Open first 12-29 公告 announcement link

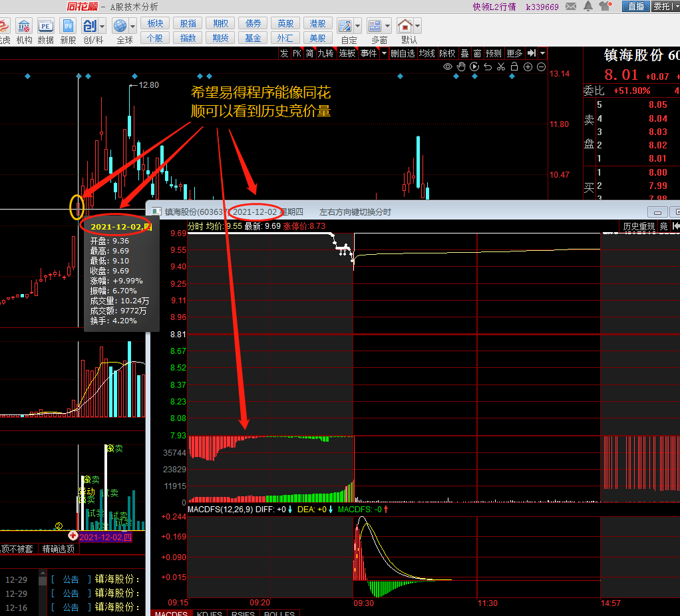point(71,579)
